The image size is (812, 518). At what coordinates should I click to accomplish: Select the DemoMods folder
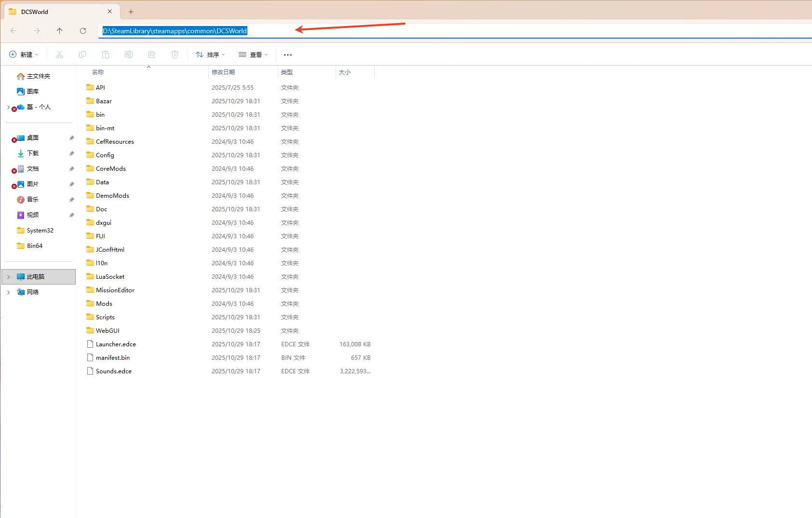(112, 196)
